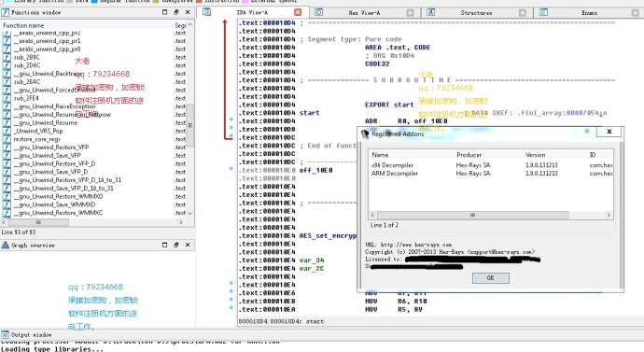Viewport: 644px width, 352px height.
Task: Select __aeabi_unwind_cpp_pr0 function
Action: click(x=48, y=49)
